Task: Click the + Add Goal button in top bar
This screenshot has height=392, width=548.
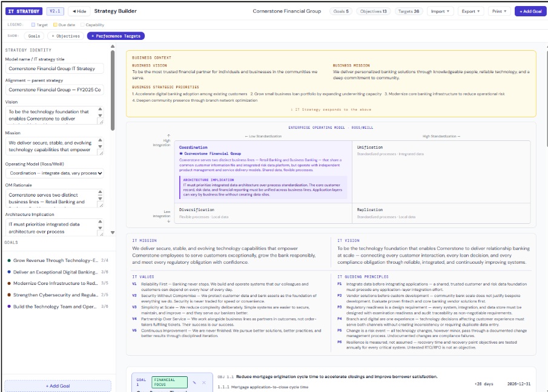Action: click(530, 11)
